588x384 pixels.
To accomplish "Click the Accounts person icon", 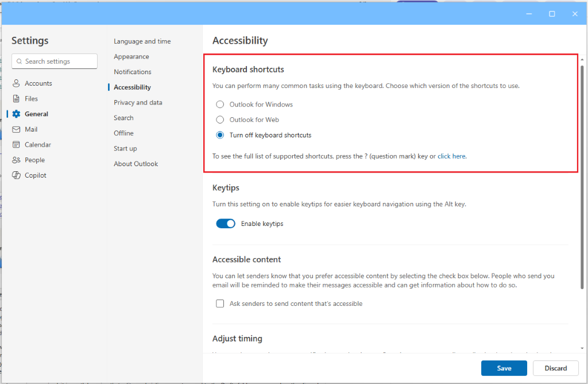I will [16, 83].
